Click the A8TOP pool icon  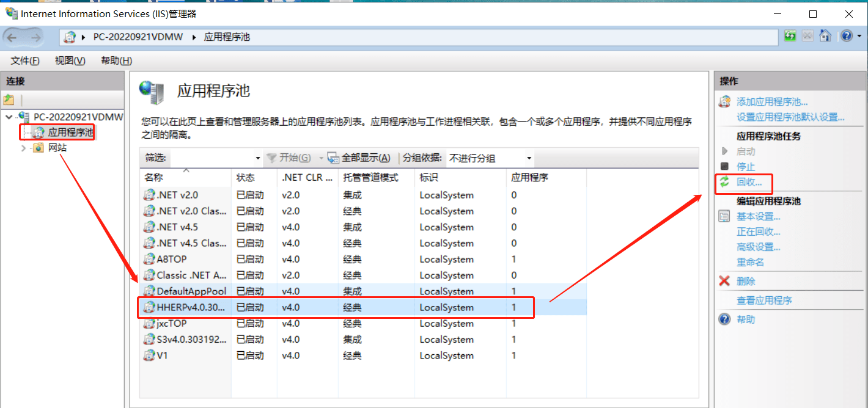149,259
